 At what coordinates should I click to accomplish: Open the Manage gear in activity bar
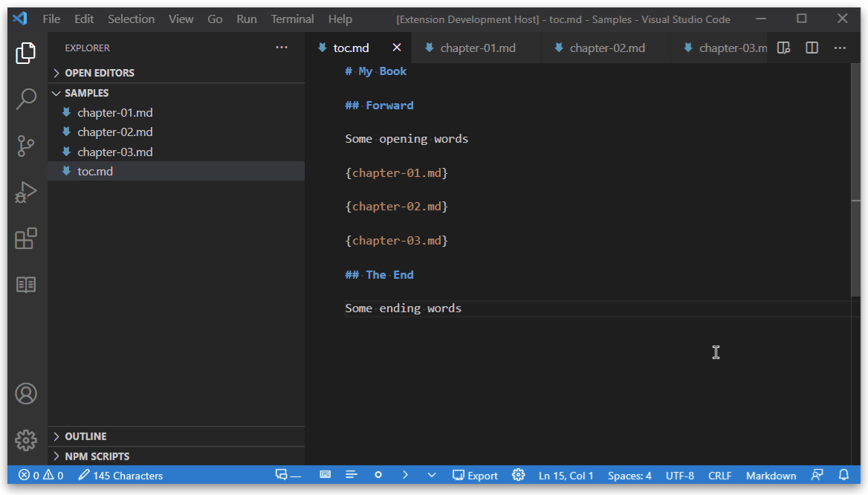(x=25, y=440)
